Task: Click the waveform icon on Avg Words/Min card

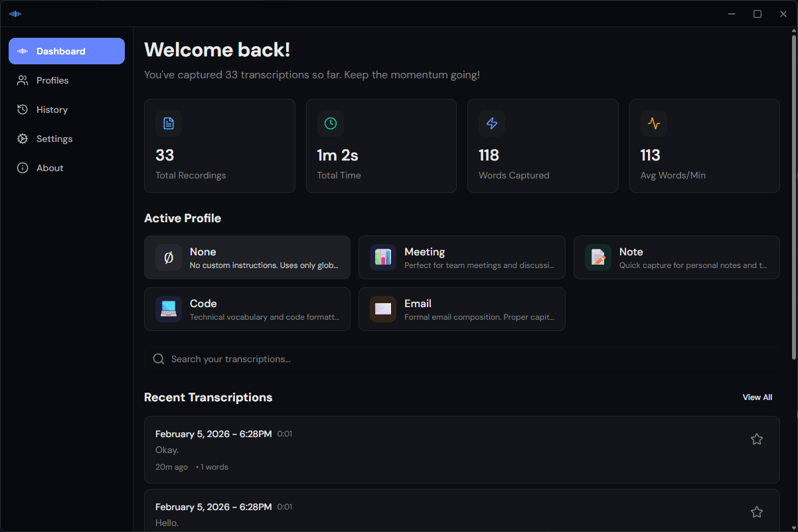Action: coord(653,123)
